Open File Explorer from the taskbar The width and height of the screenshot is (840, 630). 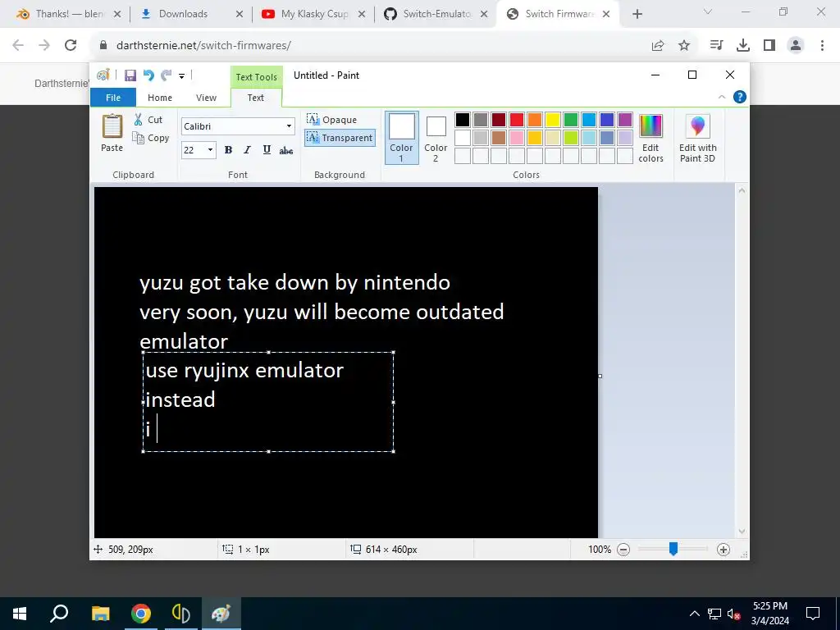point(100,614)
